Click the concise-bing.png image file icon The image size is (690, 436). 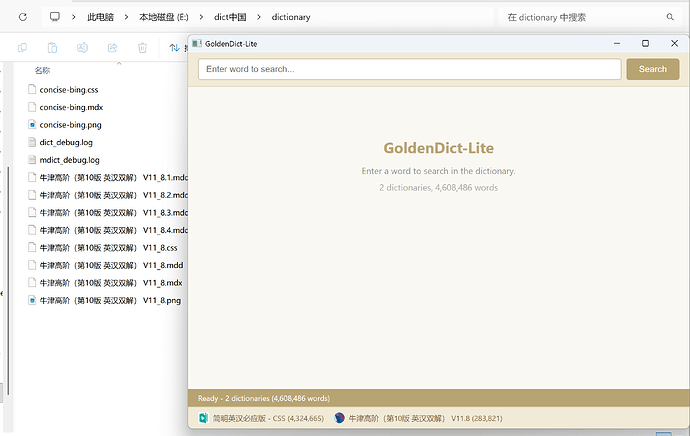tap(32, 125)
